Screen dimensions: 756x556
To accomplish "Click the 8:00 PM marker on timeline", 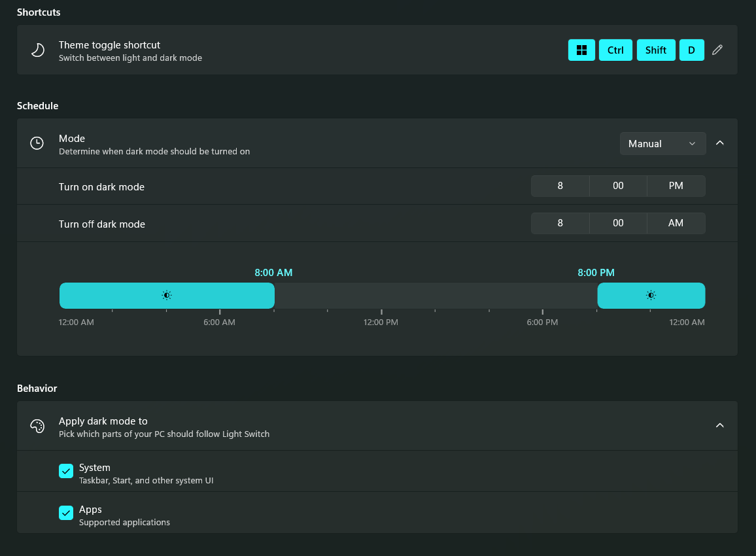I will pos(596,273).
